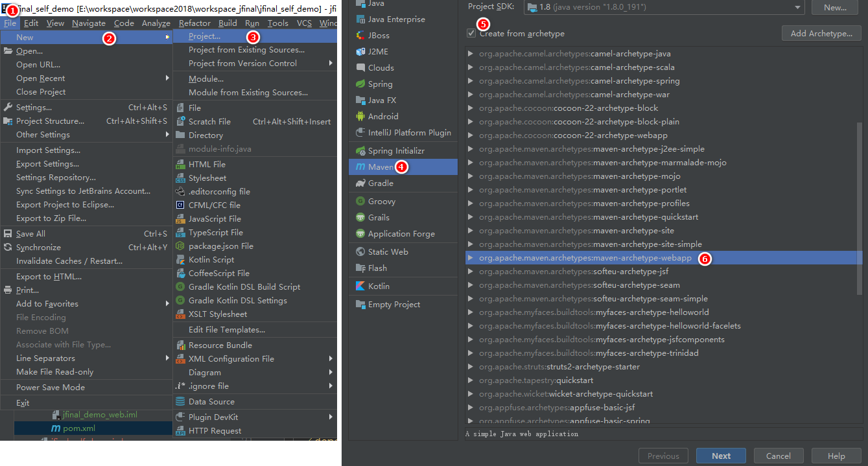Choose Exit in File menu
Image resolution: width=868 pixels, height=466 pixels.
[86, 402]
